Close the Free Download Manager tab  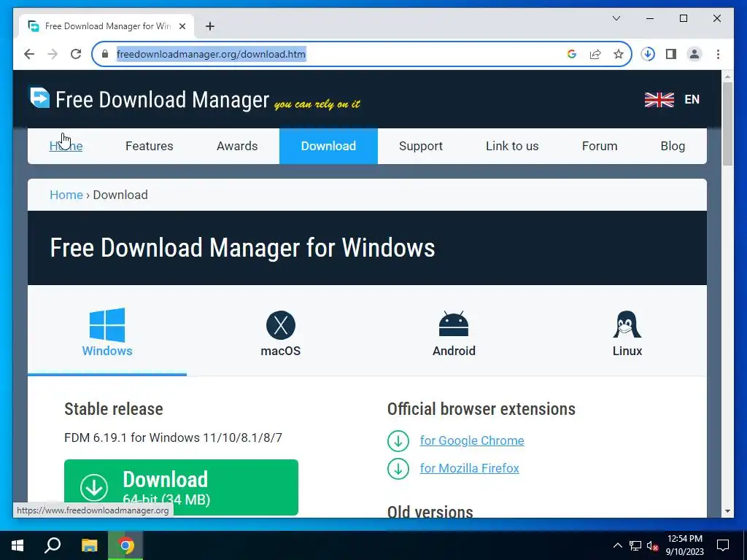pyautogui.click(x=182, y=26)
